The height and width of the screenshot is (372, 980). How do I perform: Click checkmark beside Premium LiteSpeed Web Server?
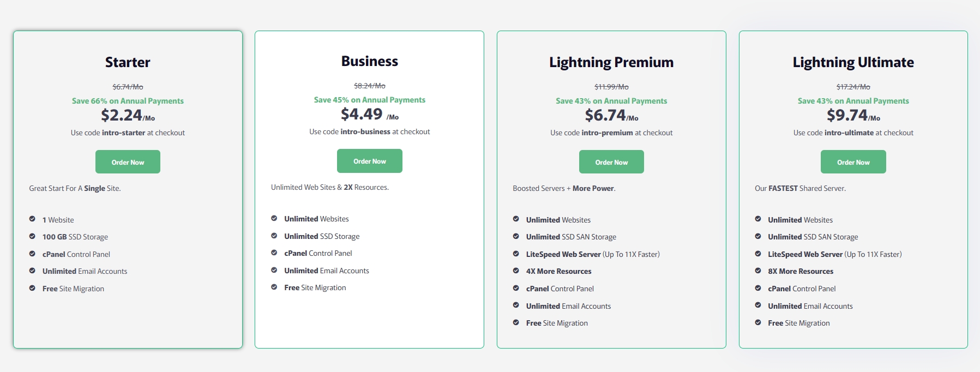click(x=516, y=254)
